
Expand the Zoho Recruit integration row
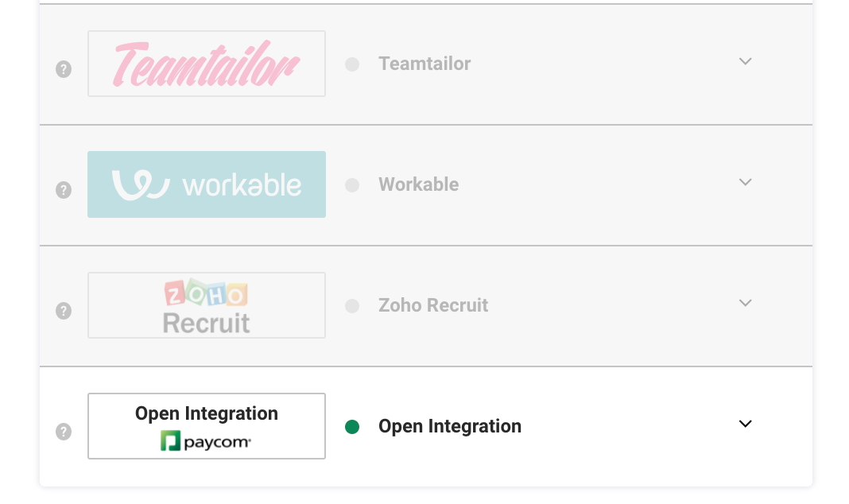[745, 303]
